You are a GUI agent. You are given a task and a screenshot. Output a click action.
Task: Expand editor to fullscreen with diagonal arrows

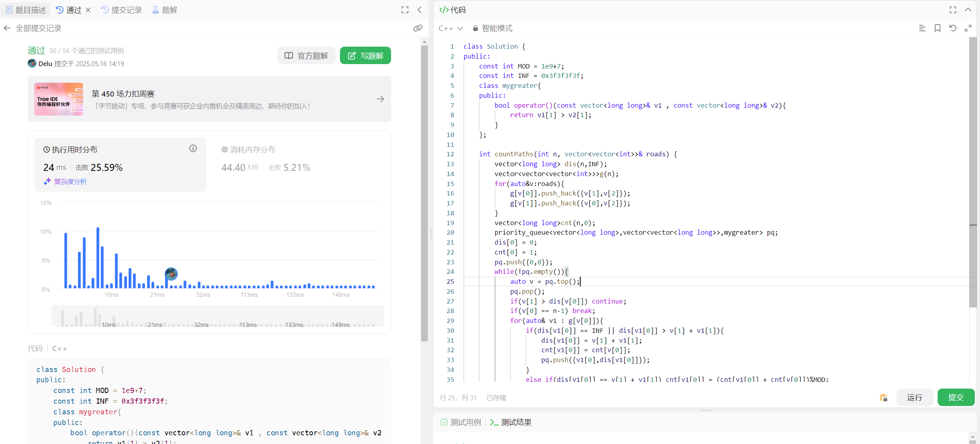coord(968,28)
